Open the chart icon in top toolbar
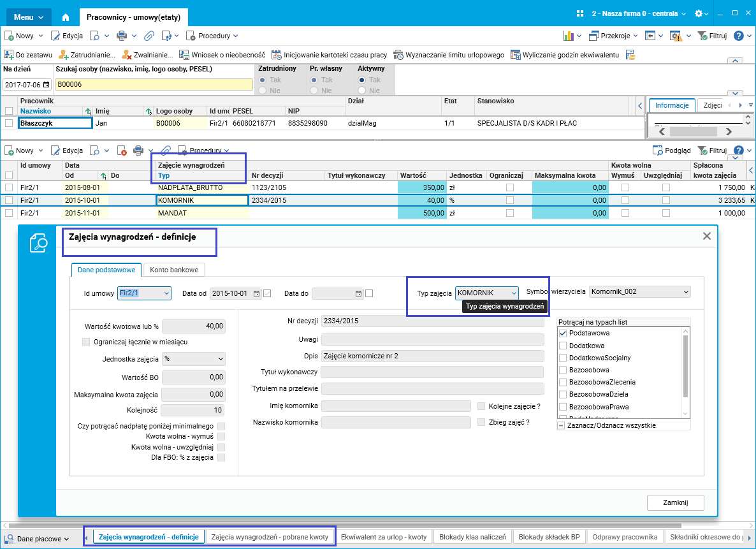The height and width of the screenshot is (549, 756). coord(569,36)
